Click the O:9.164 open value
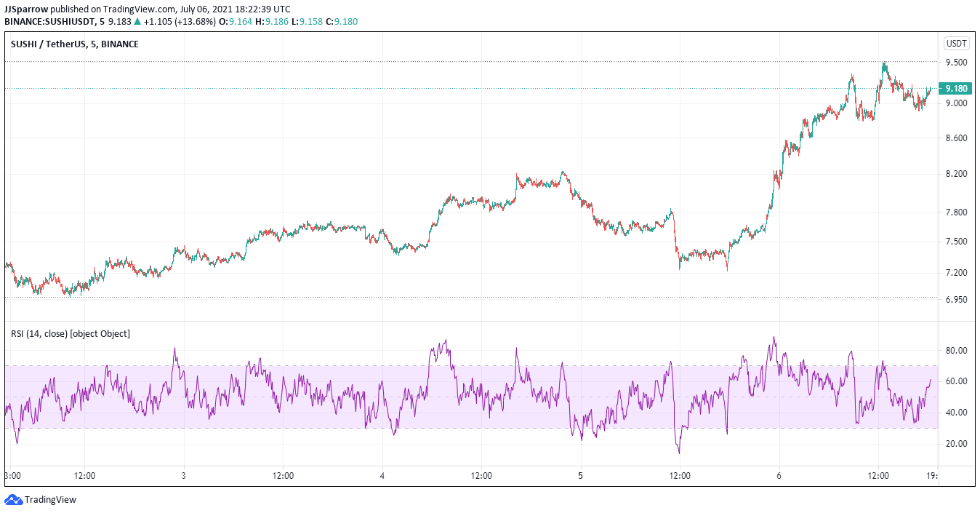 237,22
